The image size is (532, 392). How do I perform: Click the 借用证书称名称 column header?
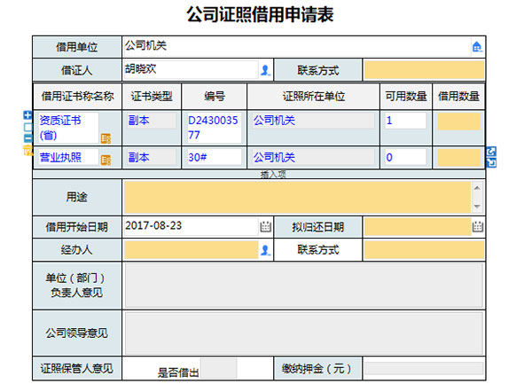coord(77,96)
